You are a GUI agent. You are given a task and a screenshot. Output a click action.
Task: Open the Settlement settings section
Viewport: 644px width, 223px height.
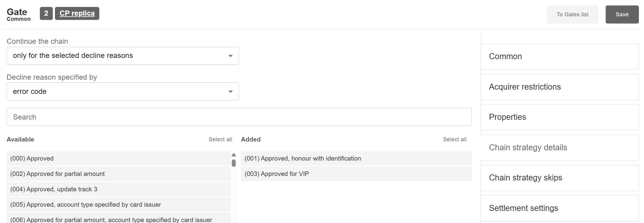[559, 208]
